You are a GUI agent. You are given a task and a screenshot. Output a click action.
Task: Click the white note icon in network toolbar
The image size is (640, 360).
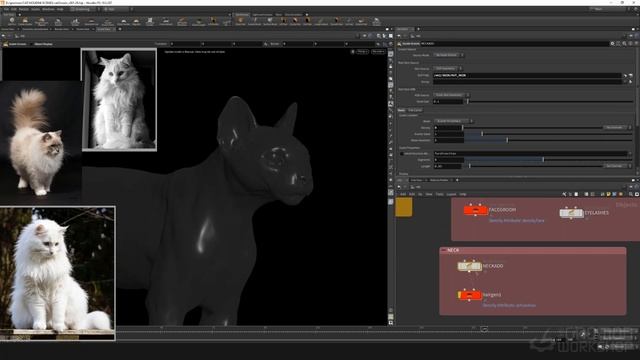click(x=576, y=194)
